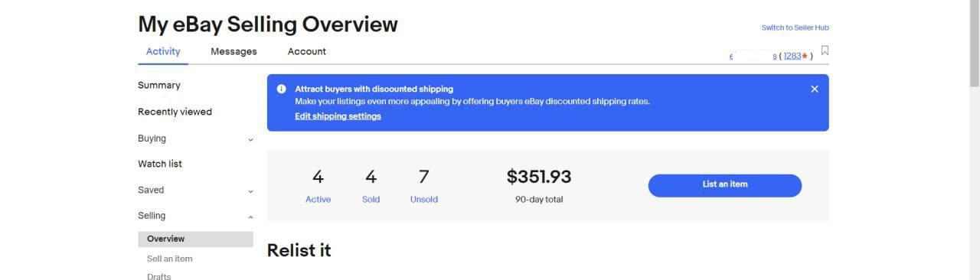Image resolution: width=980 pixels, height=280 pixels.
Task: Click the info icon in blue banner
Action: (282, 89)
